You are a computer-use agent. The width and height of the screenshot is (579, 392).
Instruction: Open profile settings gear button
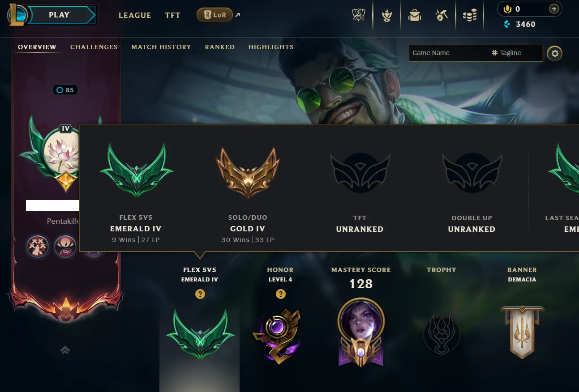coord(555,54)
